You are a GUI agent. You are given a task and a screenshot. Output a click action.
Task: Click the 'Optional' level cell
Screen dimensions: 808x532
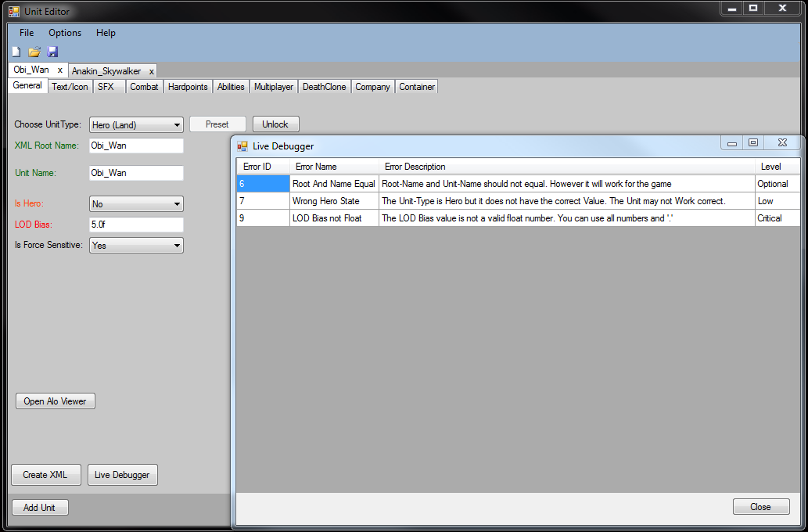point(777,184)
